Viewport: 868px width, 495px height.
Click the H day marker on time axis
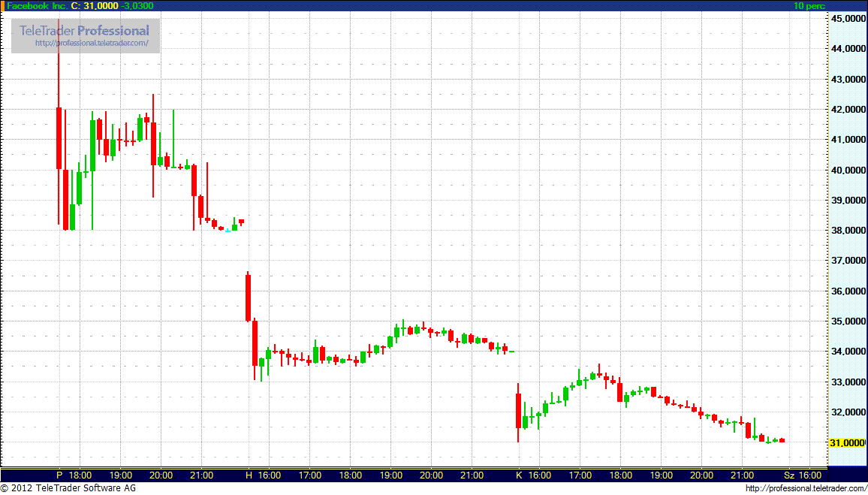(249, 475)
